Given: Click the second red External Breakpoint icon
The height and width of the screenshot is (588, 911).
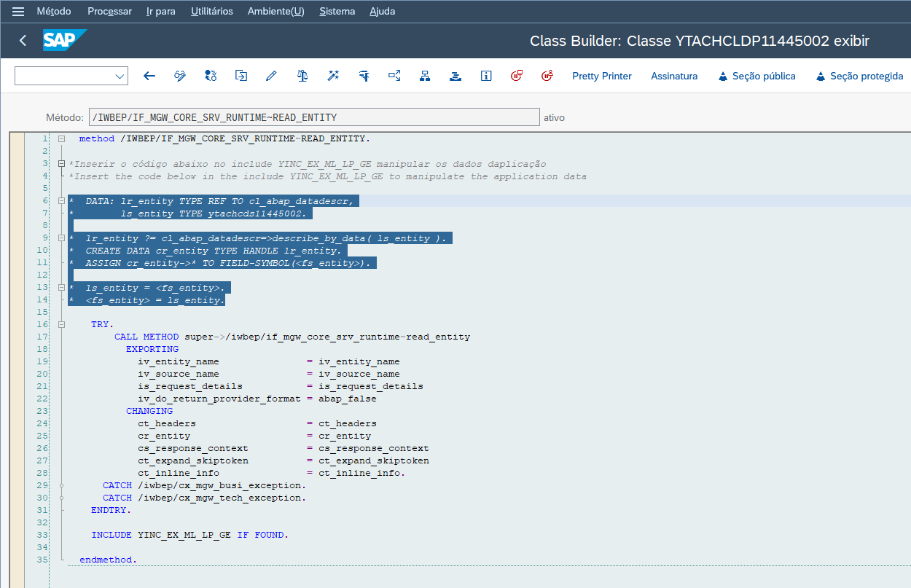Looking at the screenshot, I should click(x=548, y=76).
